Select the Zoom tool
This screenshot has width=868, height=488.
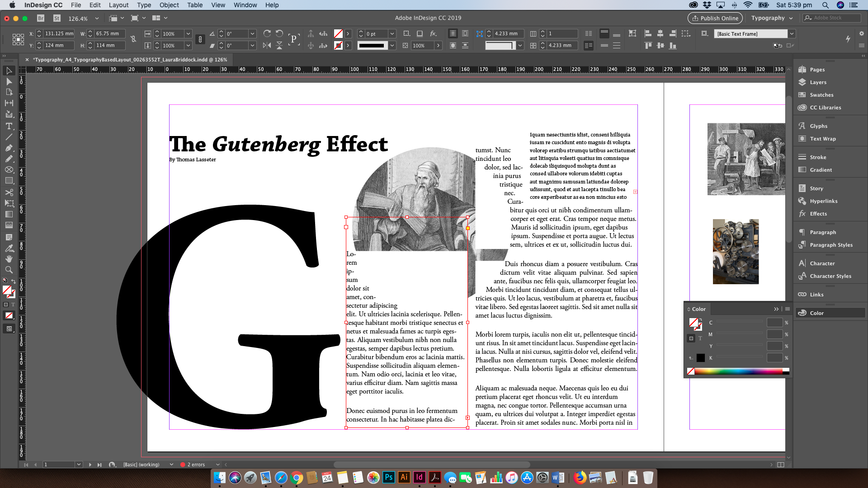pyautogui.click(x=9, y=270)
